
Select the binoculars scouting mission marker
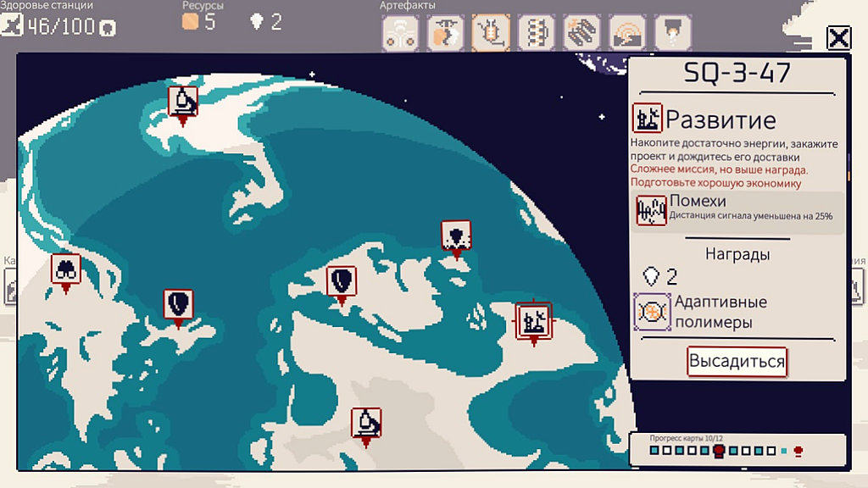tap(66, 270)
